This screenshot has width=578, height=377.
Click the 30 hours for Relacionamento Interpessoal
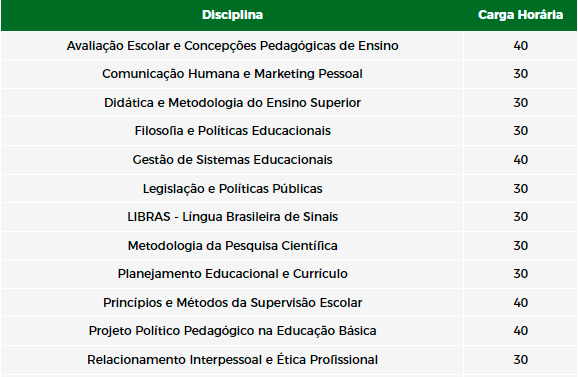click(x=520, y=360)
